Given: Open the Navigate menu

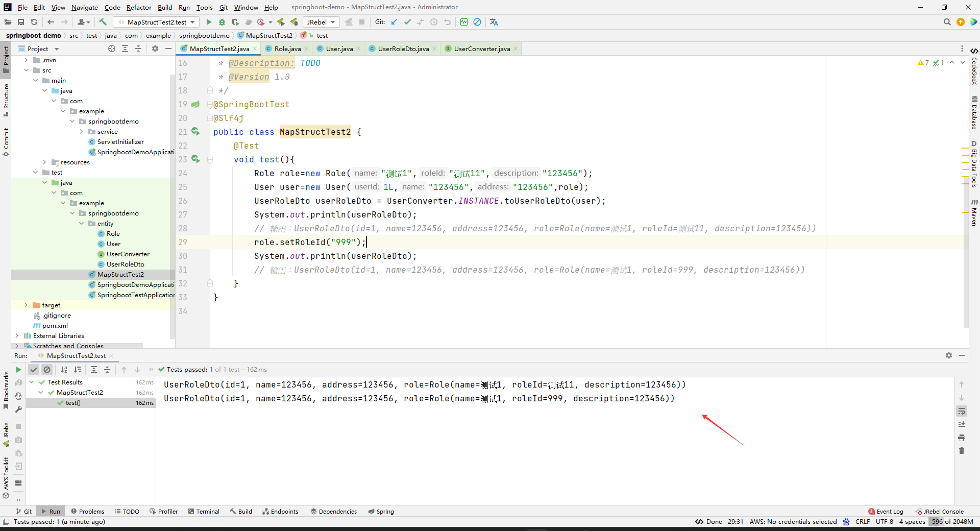Looking at the screenshot, I should pyautogui.click(x=84, y=7).
